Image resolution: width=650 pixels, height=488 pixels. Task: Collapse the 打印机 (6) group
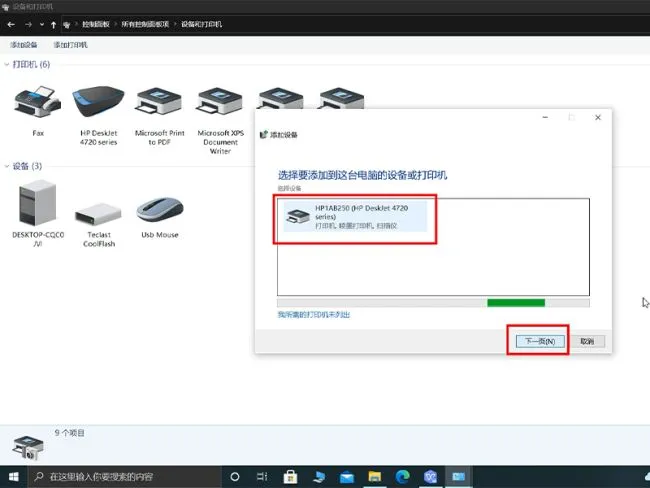coord(7,64)
